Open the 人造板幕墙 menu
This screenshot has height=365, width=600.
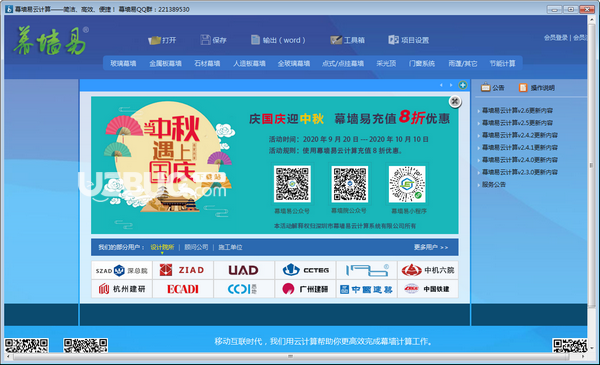click(x=249, y=63)
